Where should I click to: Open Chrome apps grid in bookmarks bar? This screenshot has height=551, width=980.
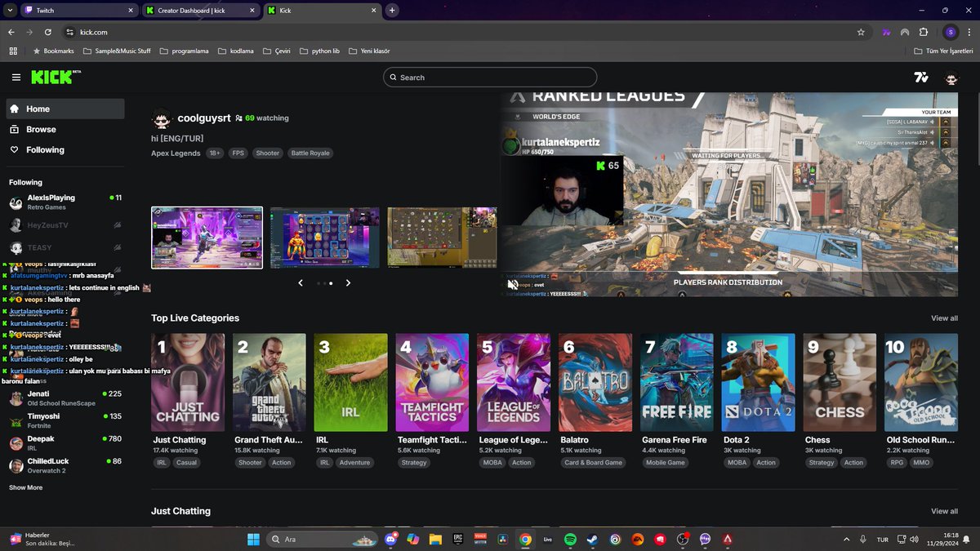tap(13, 51)
